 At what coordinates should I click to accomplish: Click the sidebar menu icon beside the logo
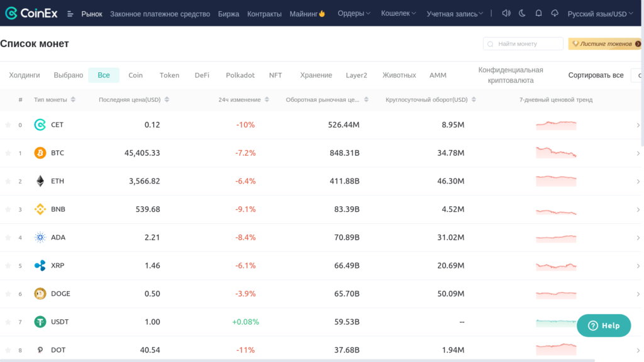[70, 12]
